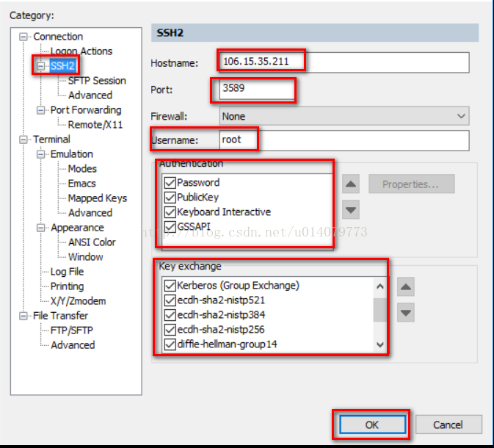Click into the Port field
The height and width of the screenshot is (448, 494).
(x=257, y=90)
